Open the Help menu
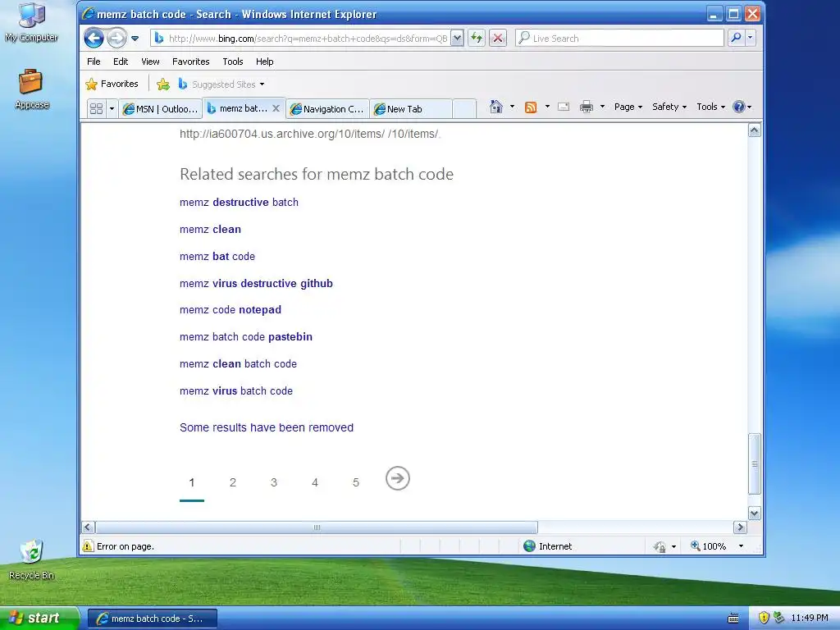 tap(265, 62)
